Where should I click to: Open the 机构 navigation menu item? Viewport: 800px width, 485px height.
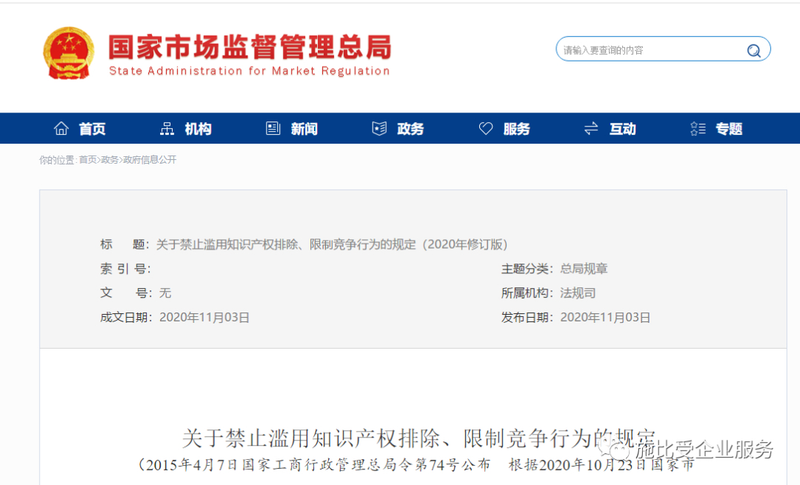point(198,129)
